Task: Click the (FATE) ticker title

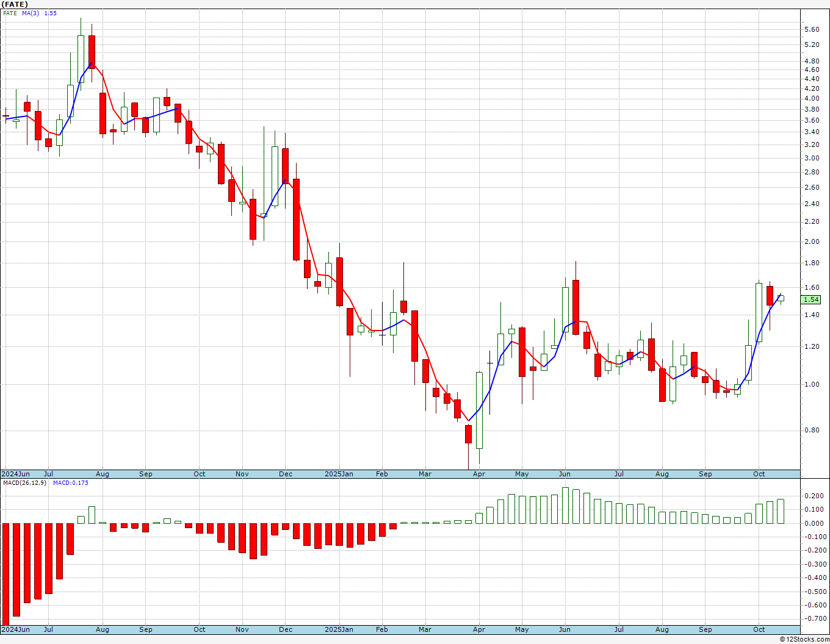Action: click(15, 4)
